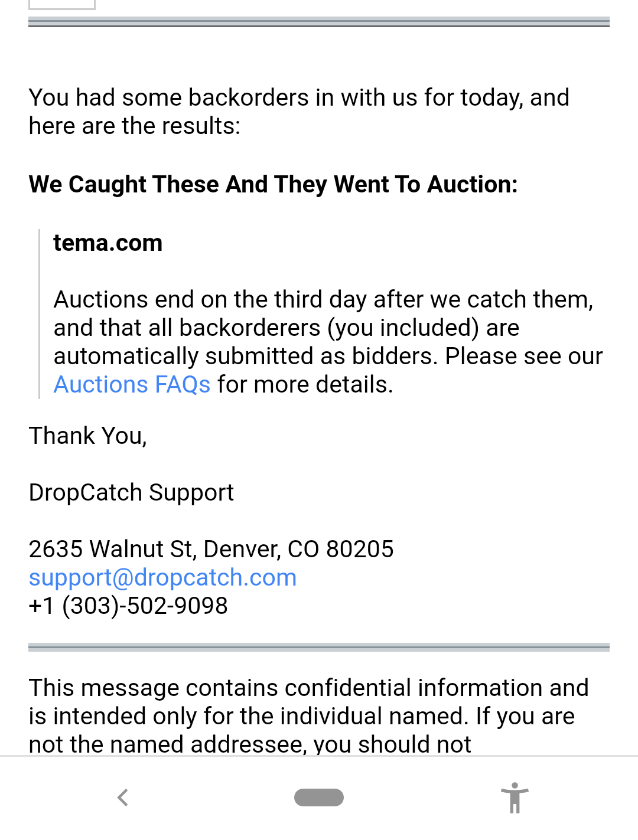Tap the "Auctions end on the third day" sentence
Viewport: 638px width, 840px height.
(323, 300)
